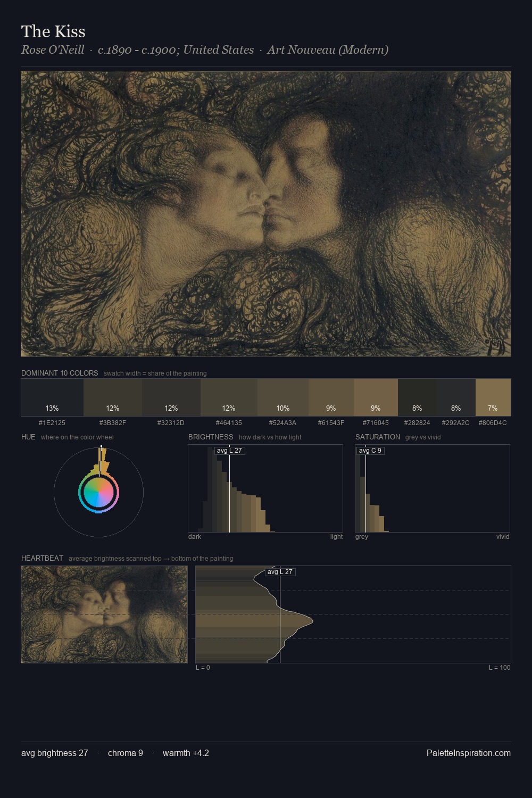532x798 pixels.
Task: Click 'where on the color wheel' caption
Action: click(x=77, y=437)
